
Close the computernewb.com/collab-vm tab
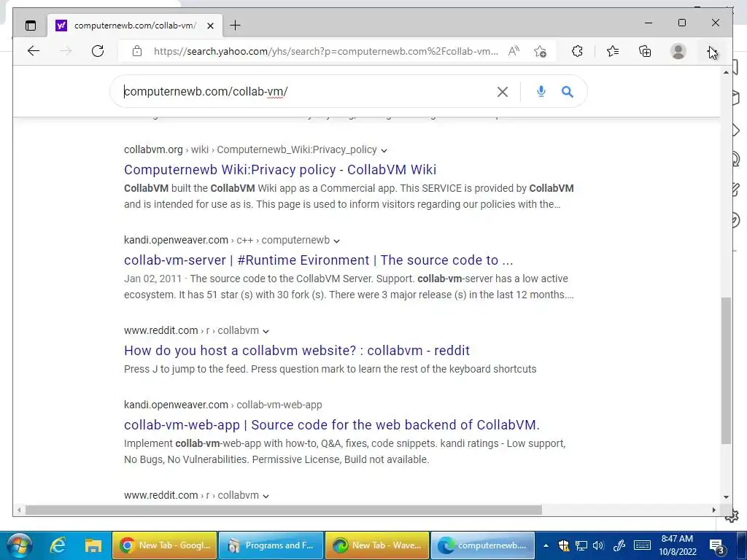[x=210, y=26]
